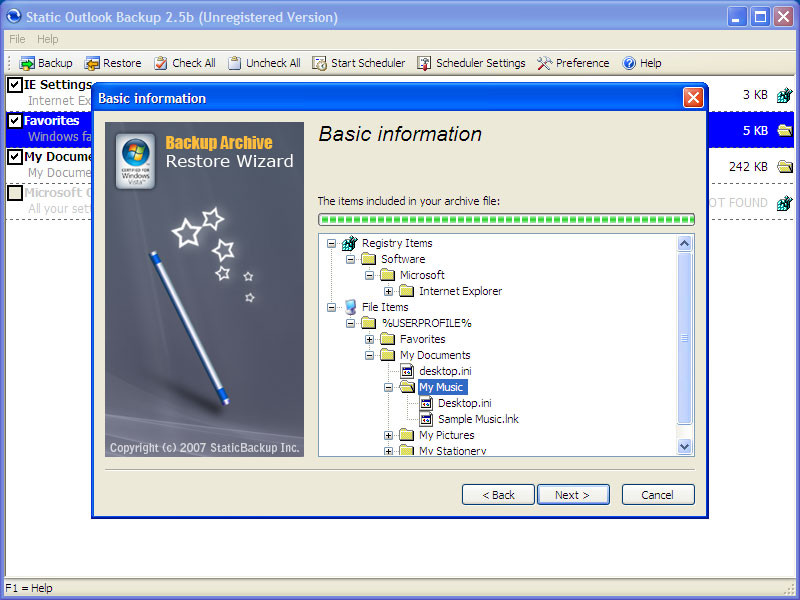This screenshot has height=600, width=800.
Task: Click the open My Music folder icon
Action: tap(407, 387)
